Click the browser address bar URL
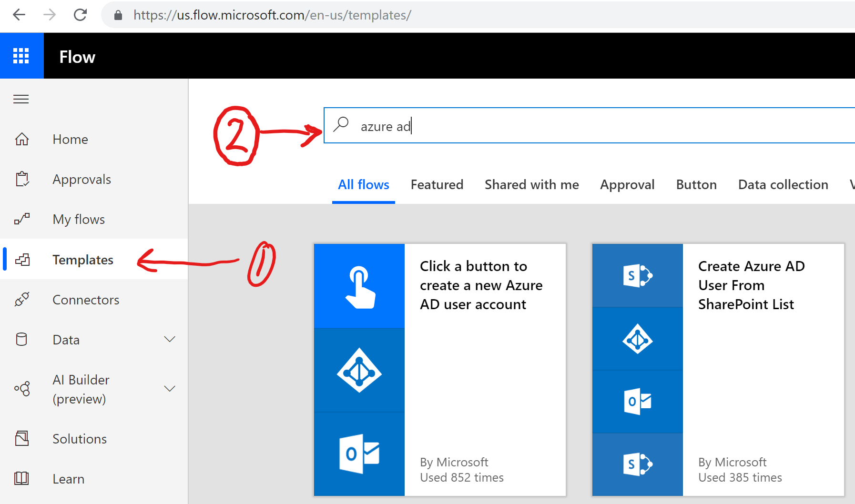Screen dimensions: 855x504 (x=272, y=15)
